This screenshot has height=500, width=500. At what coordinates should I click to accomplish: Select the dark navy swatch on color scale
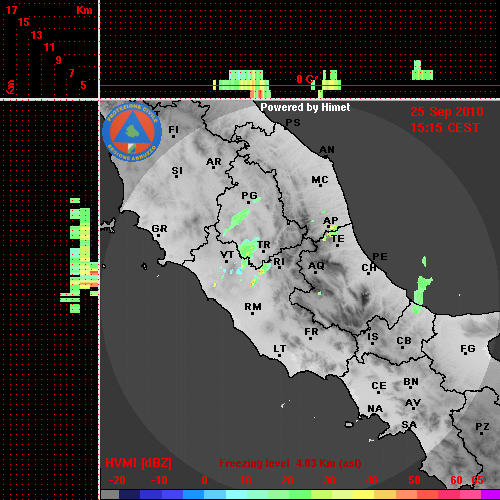point(129,495)
